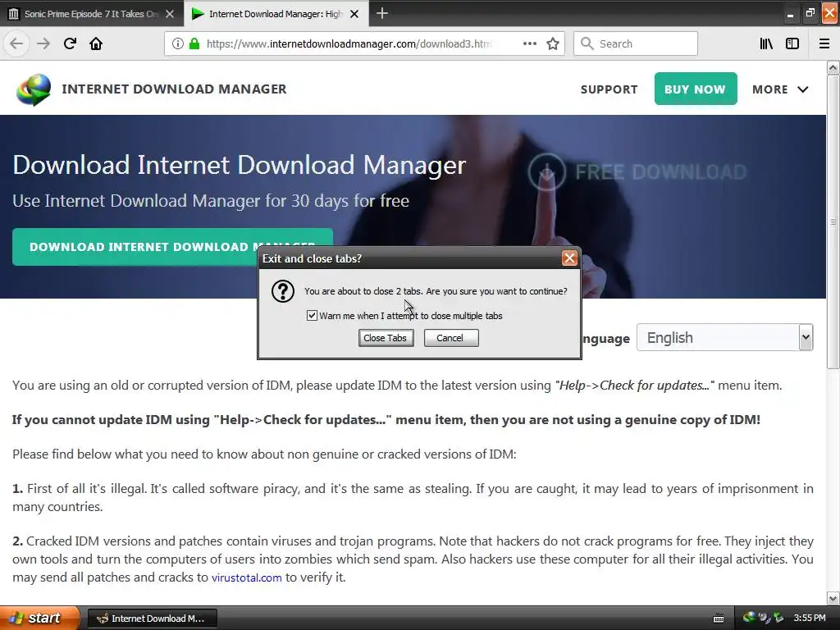Open the Firefox hamburger menu
The width and height of the screenshot is (840, 630).
click(x=824, y=43)
